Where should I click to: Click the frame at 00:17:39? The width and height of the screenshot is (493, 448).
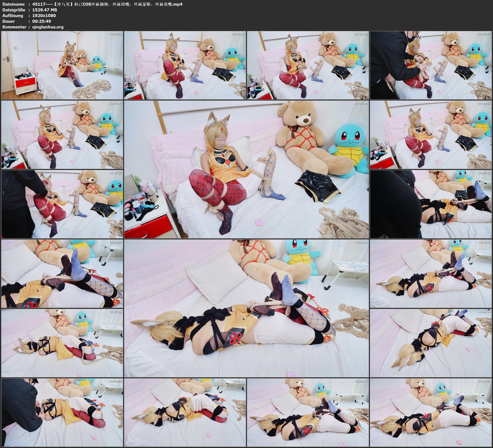(62, 343)
